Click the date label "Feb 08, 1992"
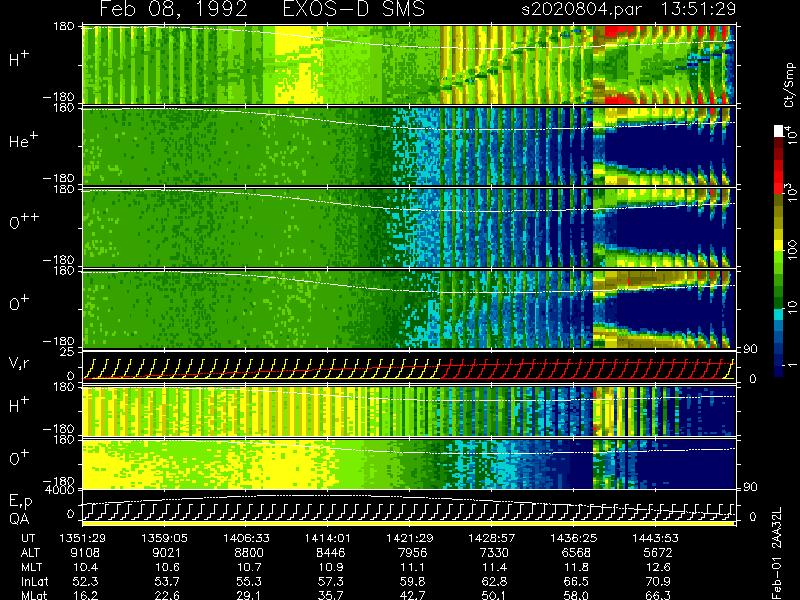800x600 pixels. [173, 9]
